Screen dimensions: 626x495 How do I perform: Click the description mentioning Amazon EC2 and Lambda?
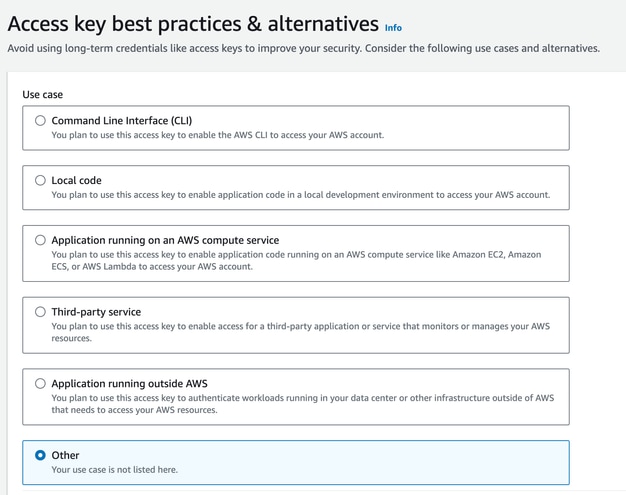[296, 260]
